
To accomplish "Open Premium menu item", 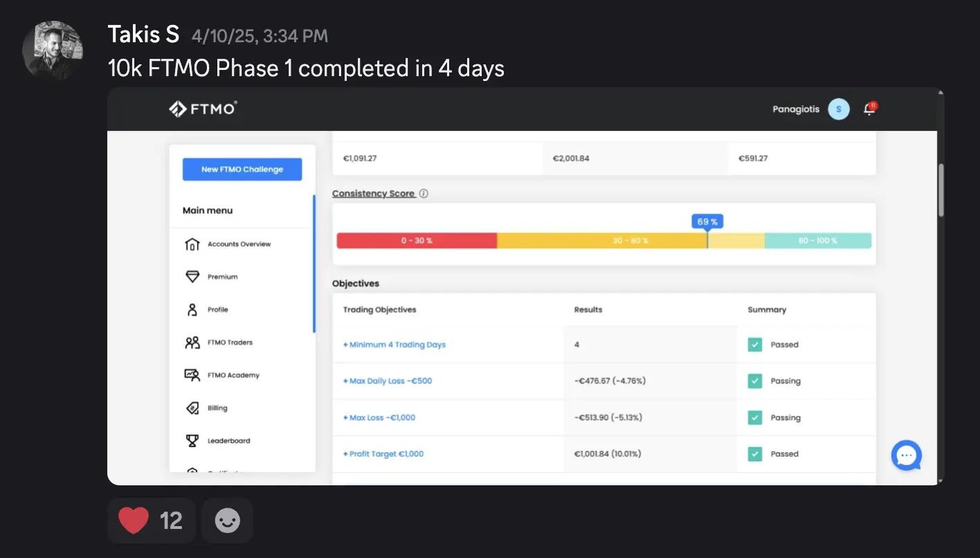I will 223,277.
